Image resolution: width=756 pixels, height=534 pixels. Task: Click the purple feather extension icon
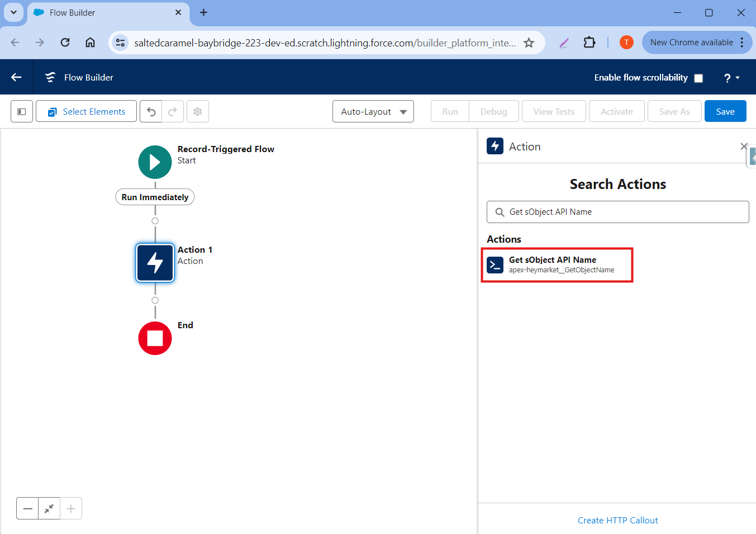click(564, 42)
